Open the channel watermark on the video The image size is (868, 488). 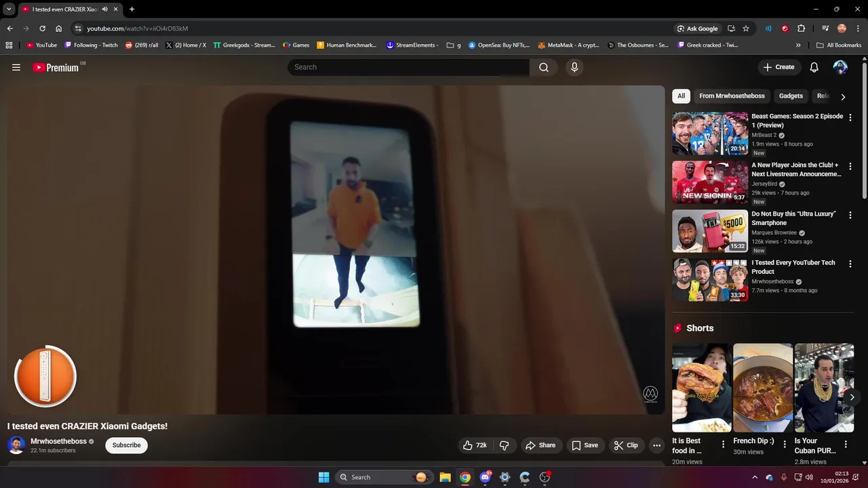(x=650, y=394)
